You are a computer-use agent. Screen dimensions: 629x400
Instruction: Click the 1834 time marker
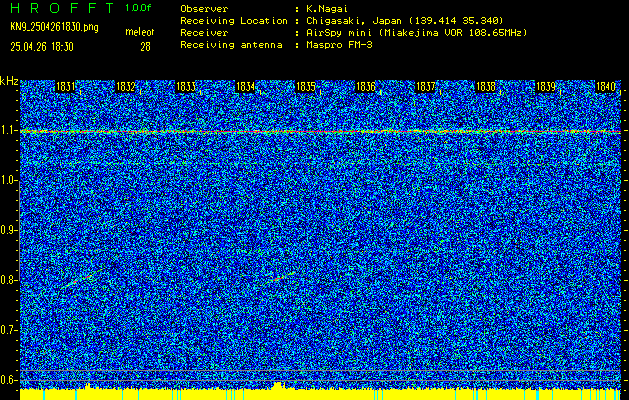[245, 87]
